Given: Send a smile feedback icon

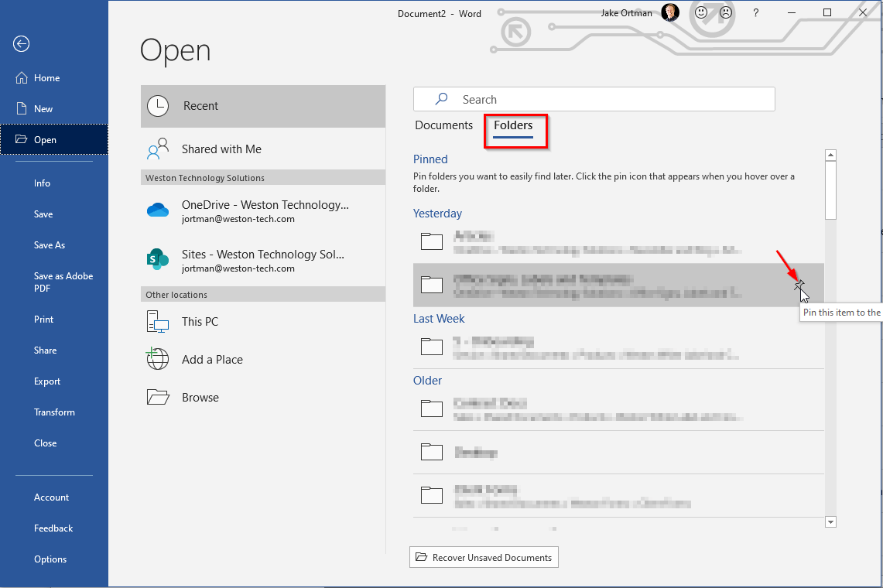Looking at the screenshot, I should (x=701, y=12).
